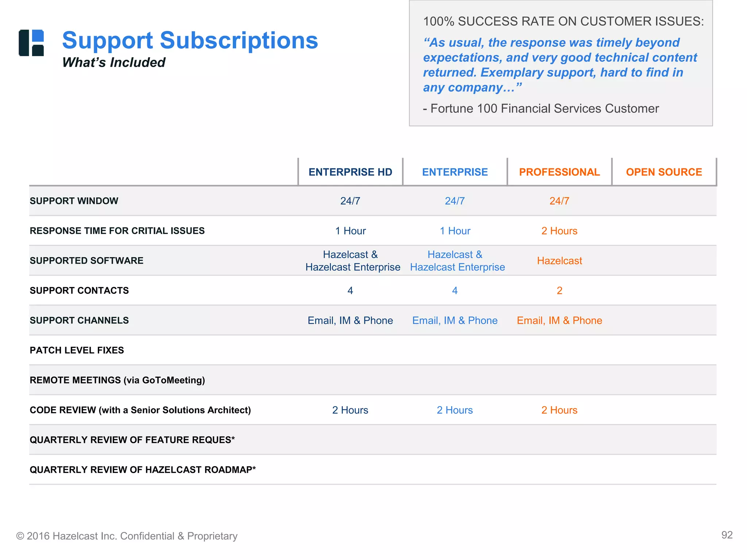Click Response Time for Critical Issues label
Screen dimensions: 747x560
click(x=117, y=231)
